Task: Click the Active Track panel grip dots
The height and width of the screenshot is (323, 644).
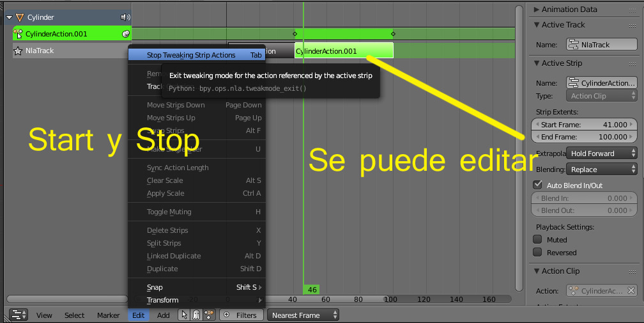Action: point(632,26)
